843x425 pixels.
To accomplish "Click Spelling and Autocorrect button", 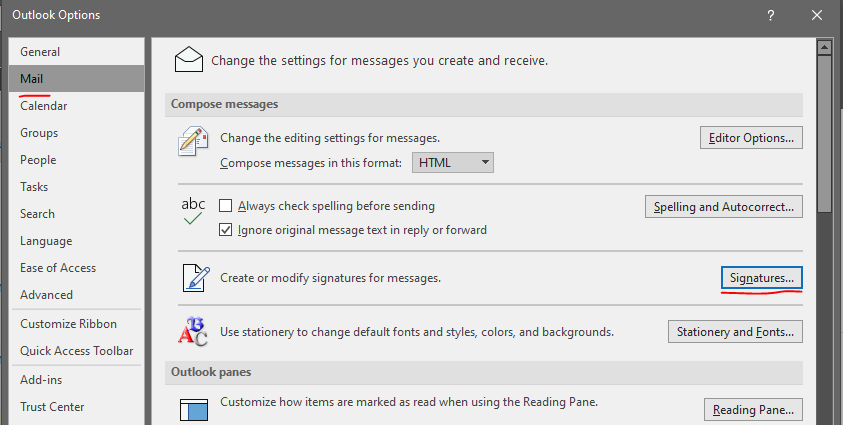I will point(723,207).
